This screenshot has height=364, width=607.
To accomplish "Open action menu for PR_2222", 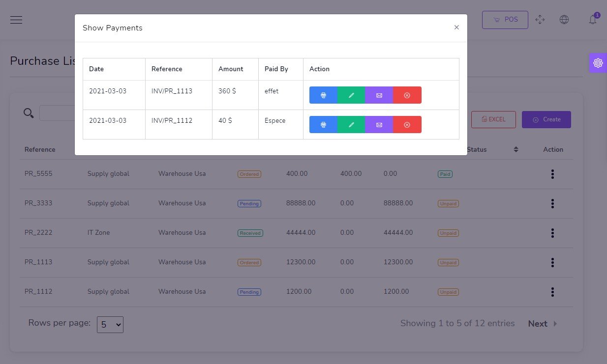I will coord(553,233).
